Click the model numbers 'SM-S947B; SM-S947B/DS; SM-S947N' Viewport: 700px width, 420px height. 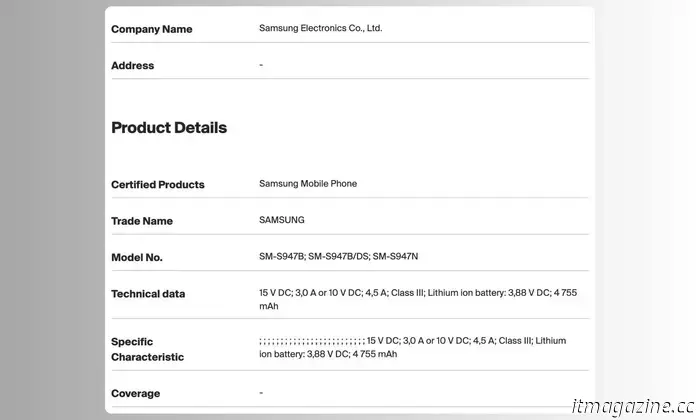tap(338, 256)
